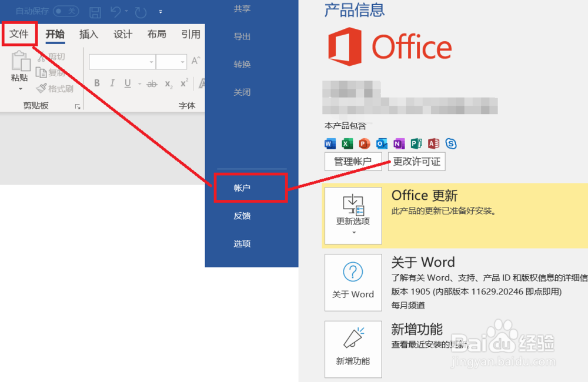Open underline style dropdown arrow

click(139, 84)
